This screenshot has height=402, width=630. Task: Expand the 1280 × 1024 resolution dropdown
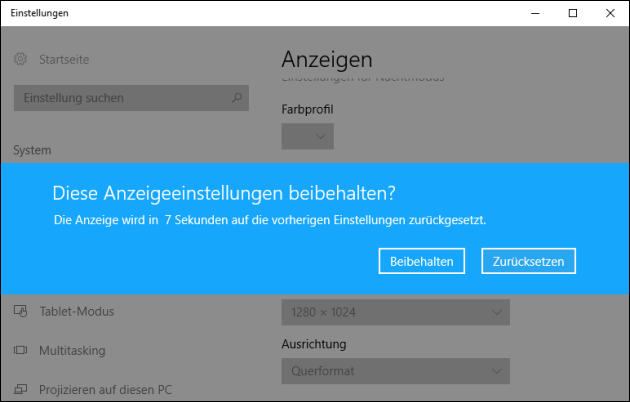(x=396, y=312)
